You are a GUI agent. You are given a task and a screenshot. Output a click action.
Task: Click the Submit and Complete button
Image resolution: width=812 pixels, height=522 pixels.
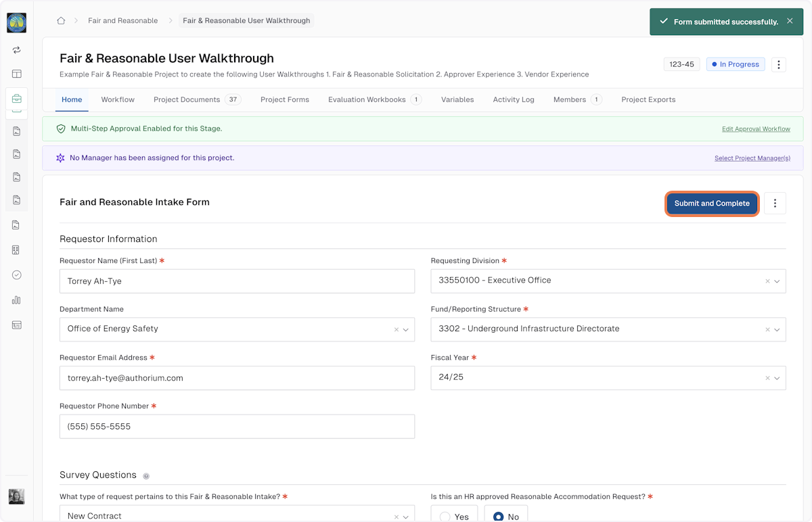712,204
